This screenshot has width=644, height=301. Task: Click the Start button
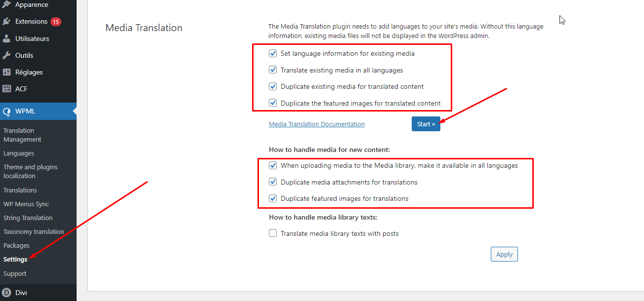(x=426, y=124)
